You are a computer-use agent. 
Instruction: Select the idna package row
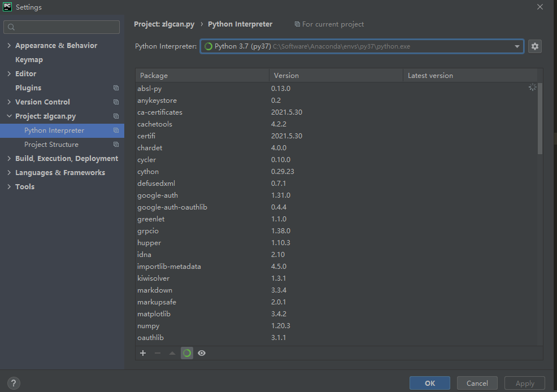click(x=336, y=255)
